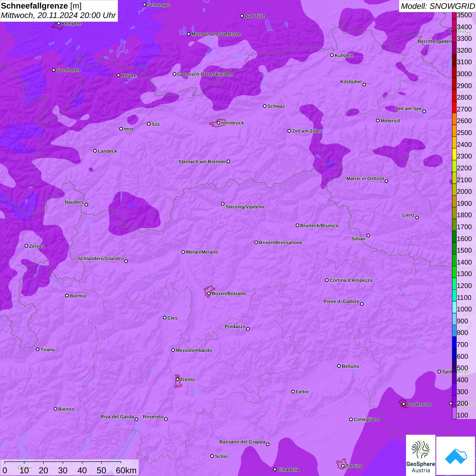Click the '60km' scale bar label

(x=126, y=470)
